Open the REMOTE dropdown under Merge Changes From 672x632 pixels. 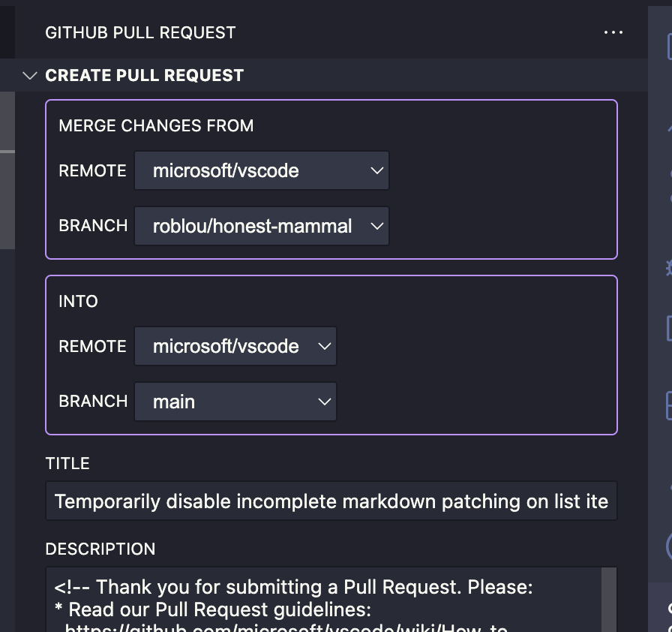pyautogui.click(x=261, y=170)
